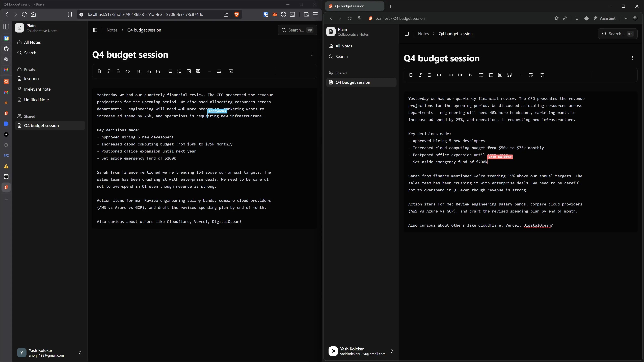This screenshot has height=362, width=644.
Task: Open Search using the ⌘K button
Action: coord(297,30)
